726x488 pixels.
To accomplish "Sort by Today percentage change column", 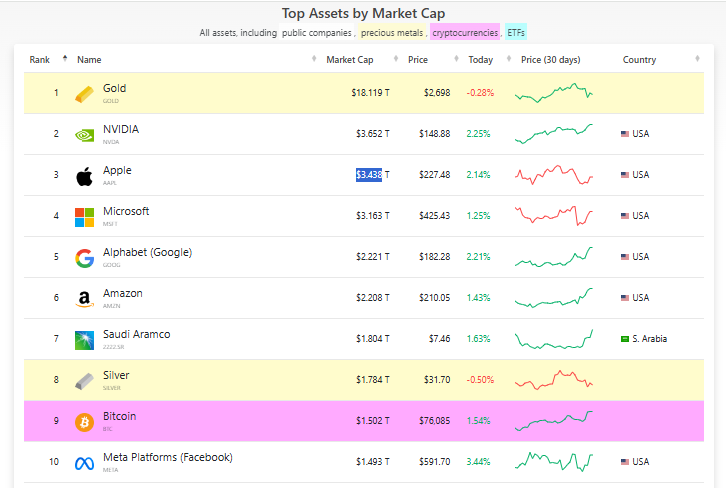I will (x=480, y=60).
